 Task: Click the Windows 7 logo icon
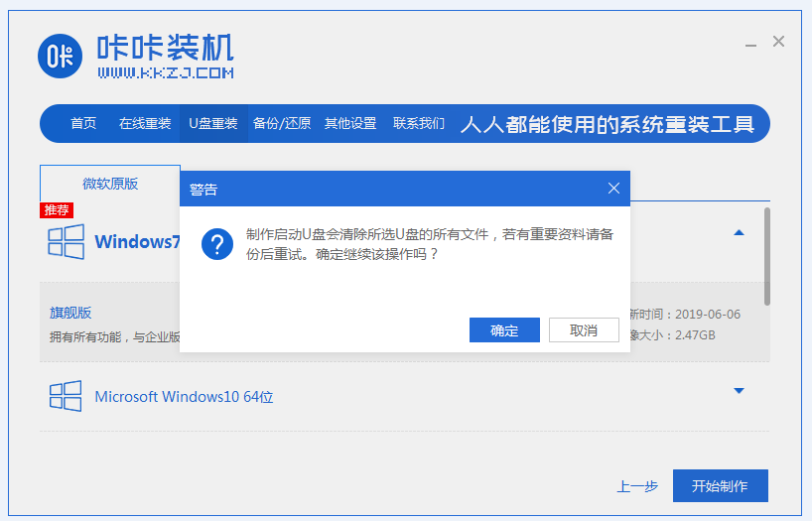66,241
